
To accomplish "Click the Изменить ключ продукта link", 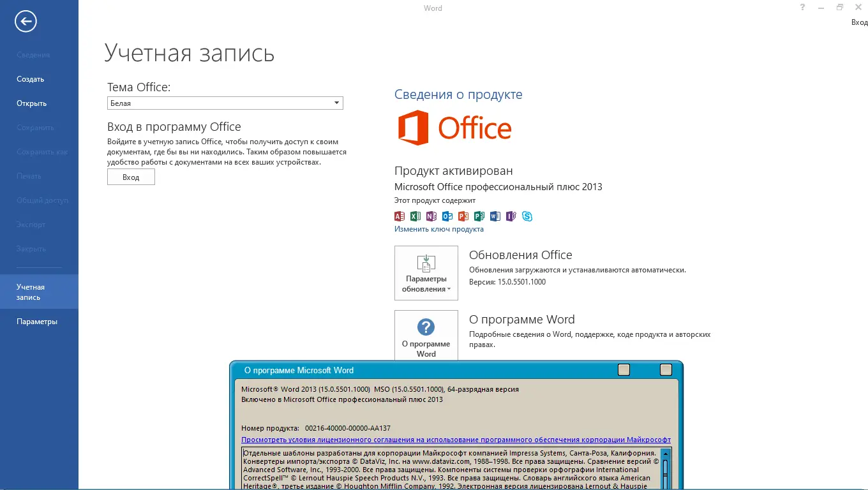I will (x=439, y=229).
